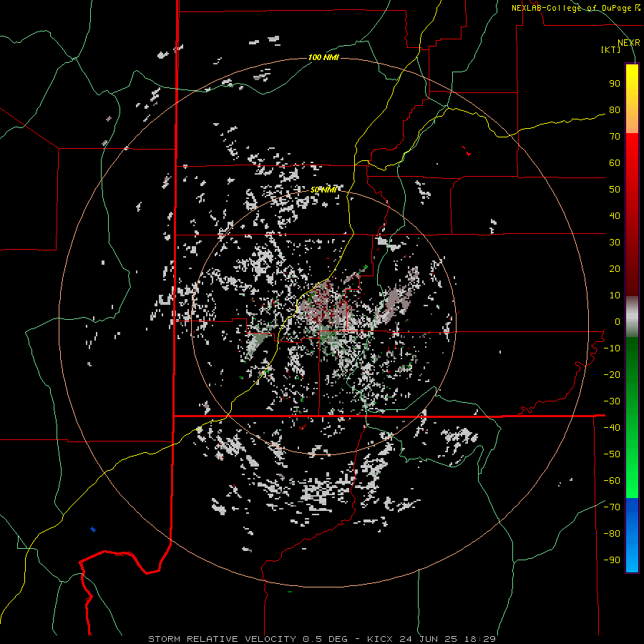644x644 pixels.
Task: Click the 50 value on the velocity scale
Action: click(615, 190)
